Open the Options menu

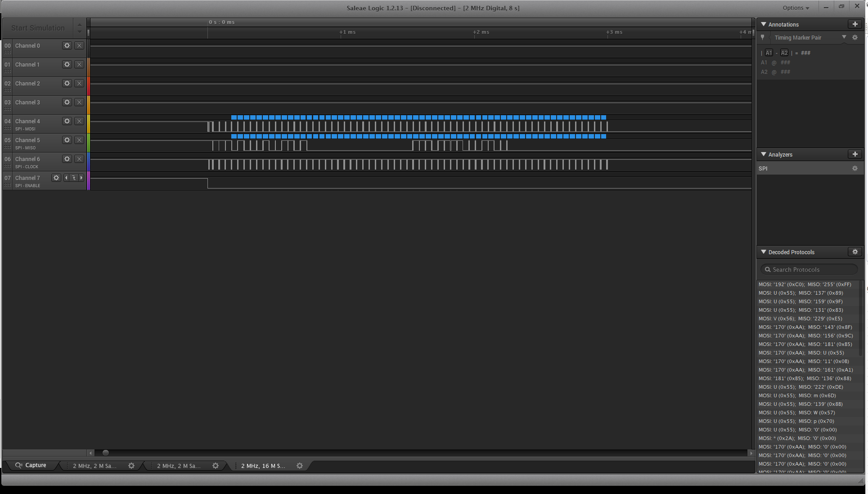(796, 8)
